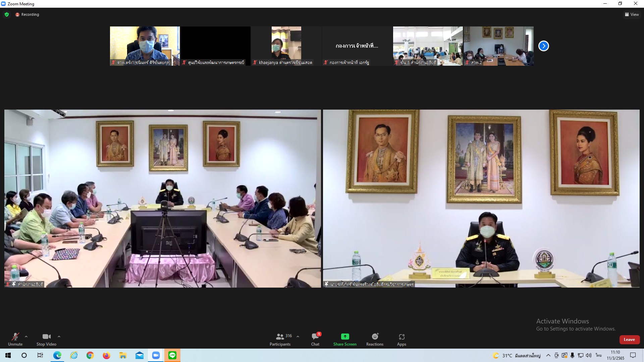Select the pinned speaker video of the Director-General

click(x=481, y=198)
